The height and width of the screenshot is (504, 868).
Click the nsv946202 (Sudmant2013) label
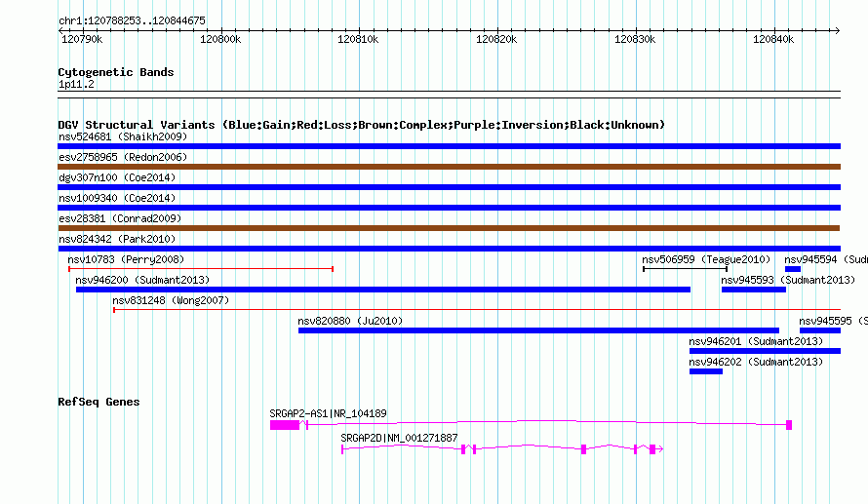[756, 362]
